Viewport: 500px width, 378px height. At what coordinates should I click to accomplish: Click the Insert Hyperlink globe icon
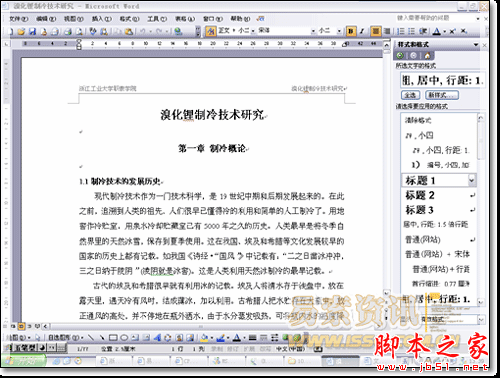[178, 31]
